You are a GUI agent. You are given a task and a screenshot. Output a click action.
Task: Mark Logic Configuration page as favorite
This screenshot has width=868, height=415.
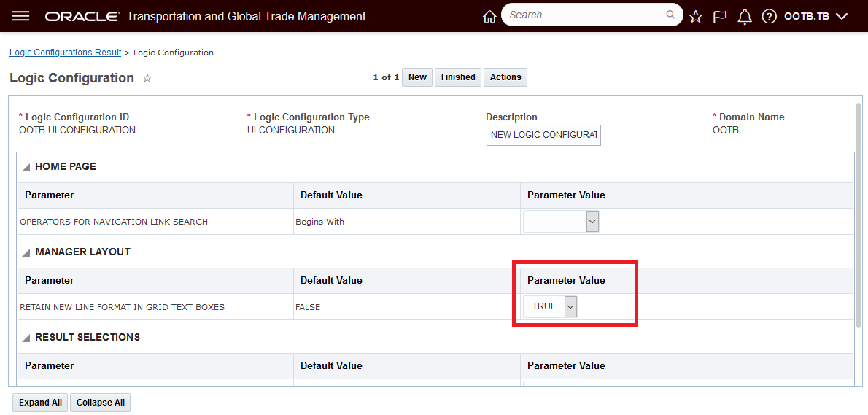pos(147,78)
